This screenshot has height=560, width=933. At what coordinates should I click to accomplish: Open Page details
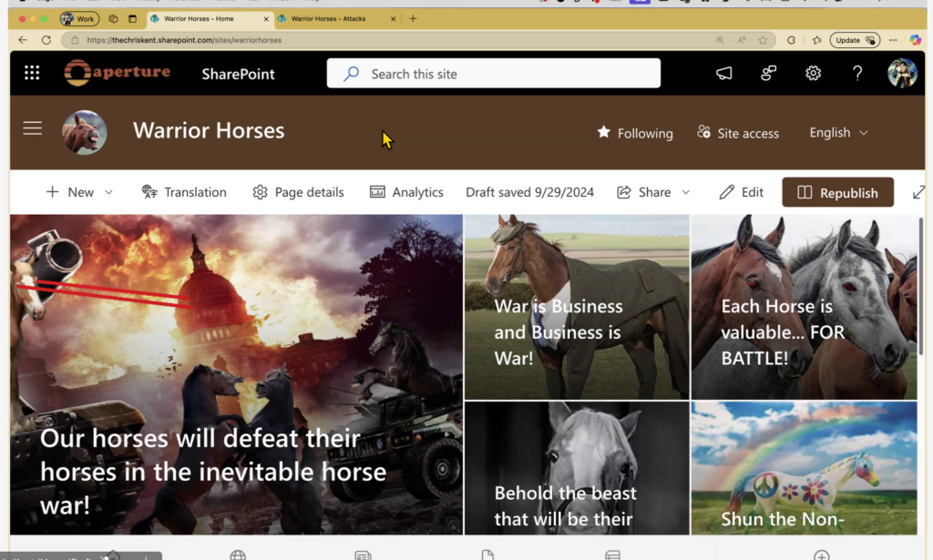[298, 192]
